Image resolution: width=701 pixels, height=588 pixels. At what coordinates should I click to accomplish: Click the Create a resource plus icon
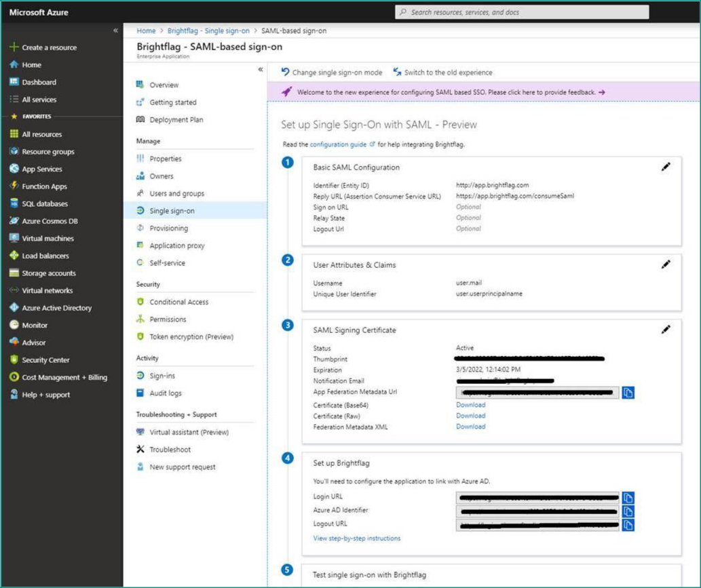(14, 47)
